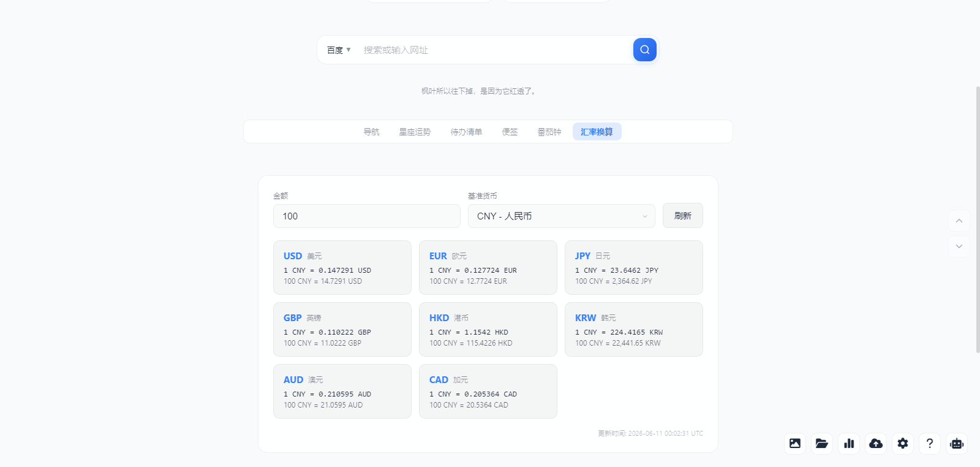Click the text 100 CNY = 11.0222 GBP
The height and width of the screenshot is (467, 980).
coord(322,343)
